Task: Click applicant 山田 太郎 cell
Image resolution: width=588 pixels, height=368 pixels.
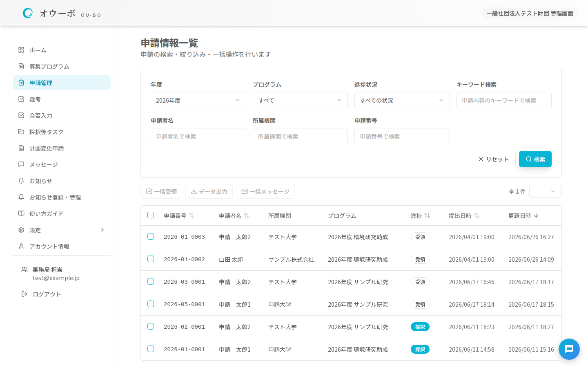Action: [231, 259]
